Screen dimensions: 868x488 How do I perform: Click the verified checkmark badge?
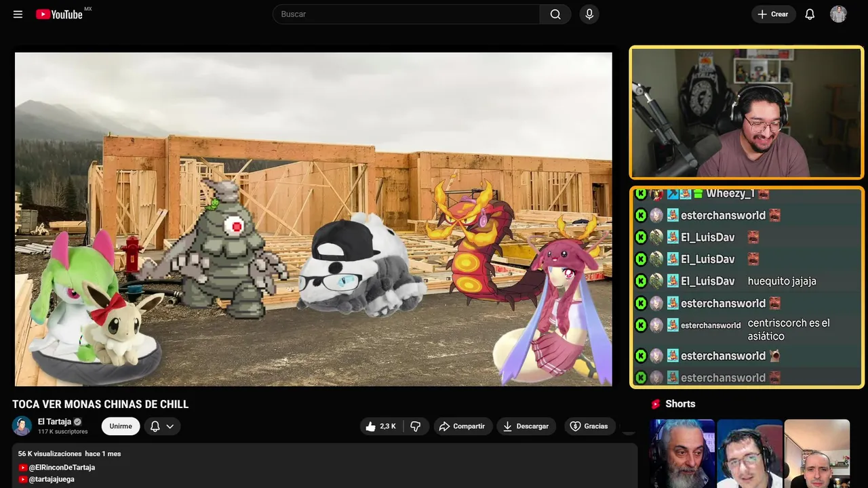point(77,422)
